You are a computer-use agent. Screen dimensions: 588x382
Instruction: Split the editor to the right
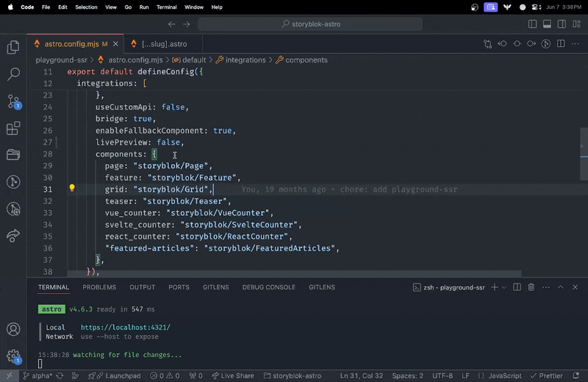tap(560, 44)
